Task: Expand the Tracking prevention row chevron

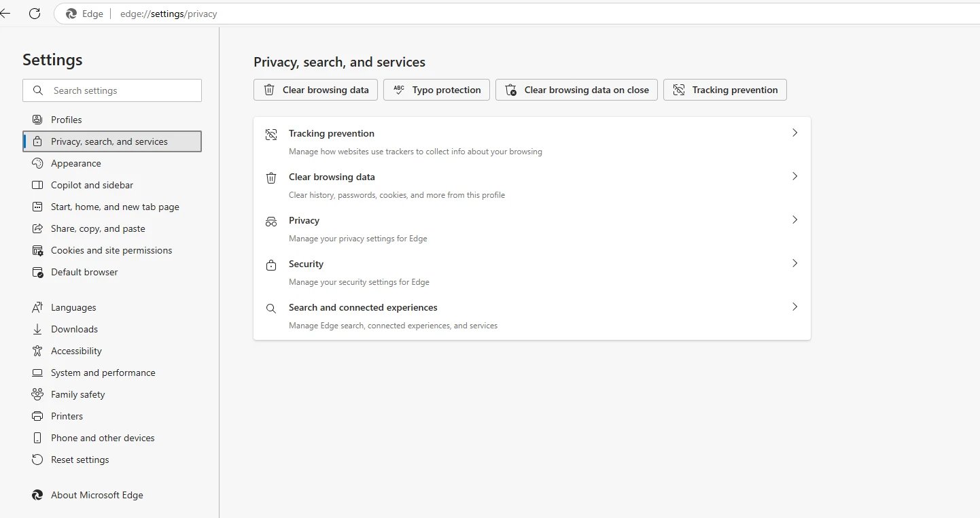Action: click(794, 133)
